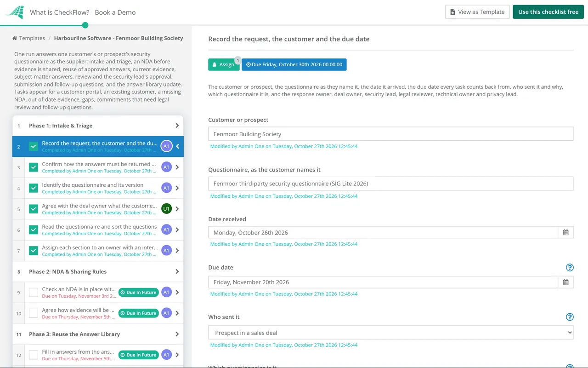Select Phase 3: Reuse the Answer Library heading

pyautogui.click(x=74, y=334)
